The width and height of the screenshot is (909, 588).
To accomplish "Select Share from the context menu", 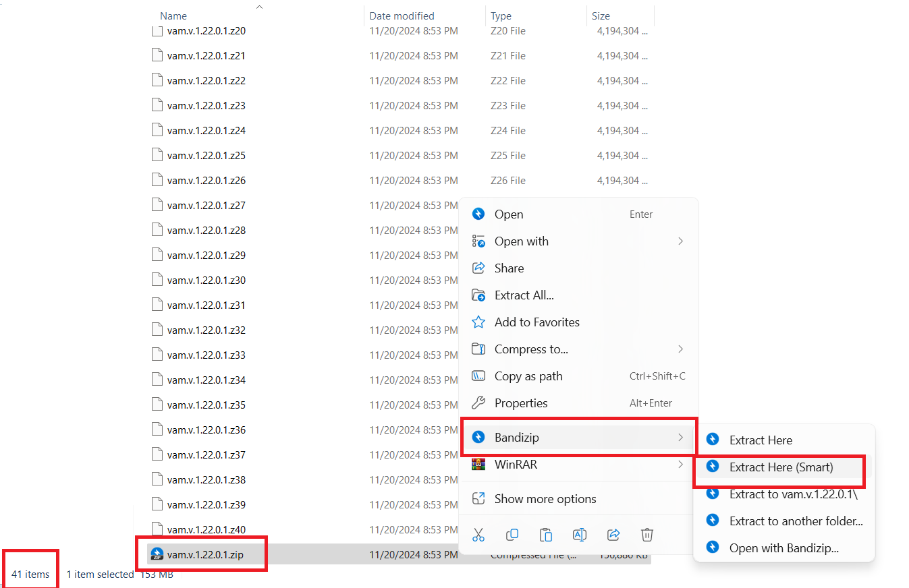I will point(578,268).
